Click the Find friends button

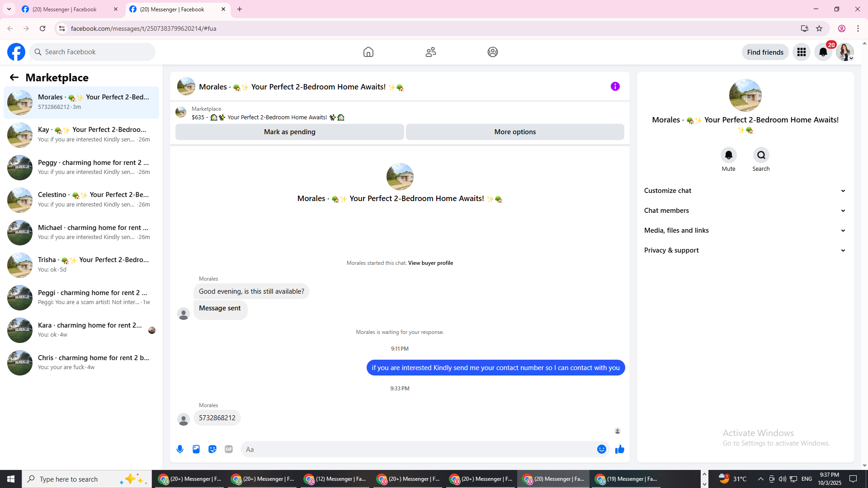(765, 52)
